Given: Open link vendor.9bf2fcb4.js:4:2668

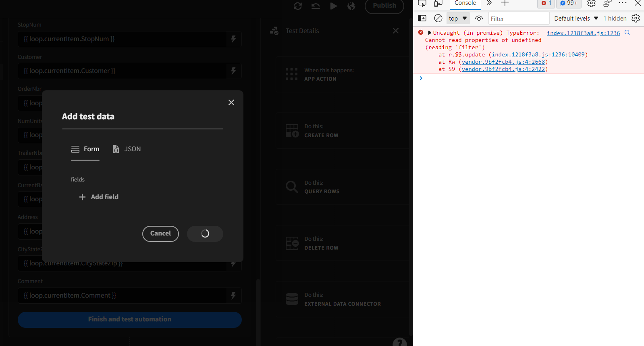Looking at the screenshot, I should click(503, 62).
